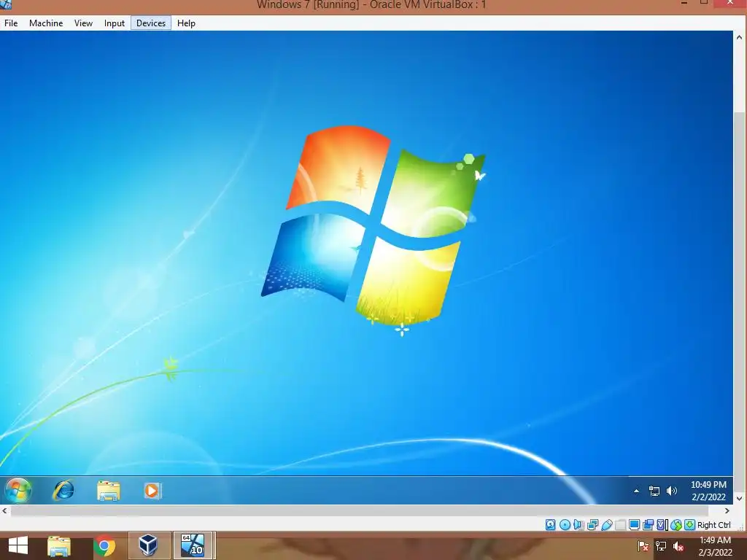Click the horizontal scrollbar right arrow
747x560 pixels.
tap(727, 511)
